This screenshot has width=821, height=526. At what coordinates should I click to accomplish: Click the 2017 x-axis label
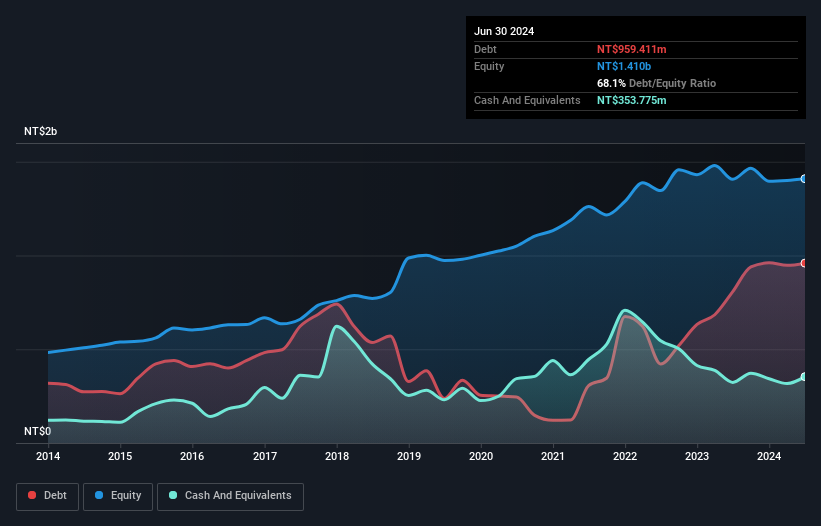pos(265,456)
